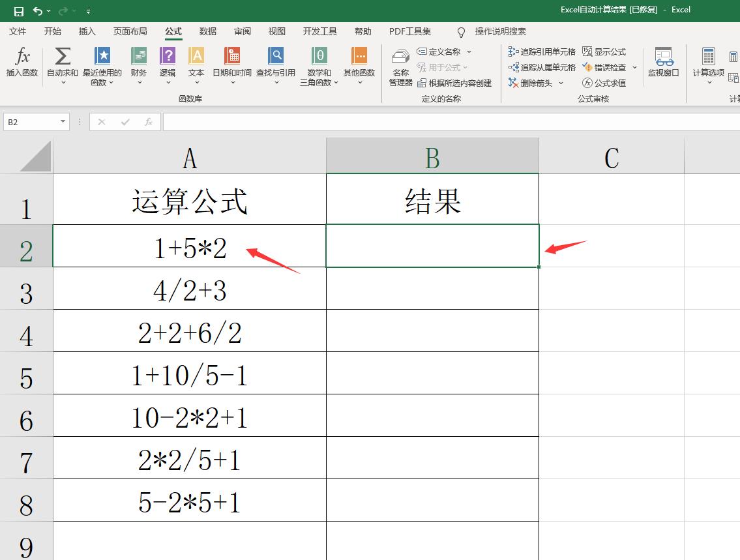Viewport: 740px width, 560px height.
Task: Click 错误检查 button
Action: [604, 67]
